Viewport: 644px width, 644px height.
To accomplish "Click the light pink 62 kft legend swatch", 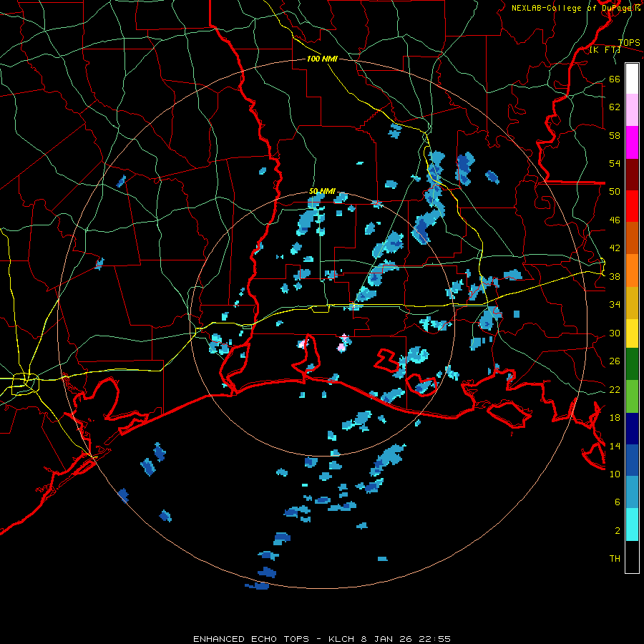I will [x=632, y=110].
